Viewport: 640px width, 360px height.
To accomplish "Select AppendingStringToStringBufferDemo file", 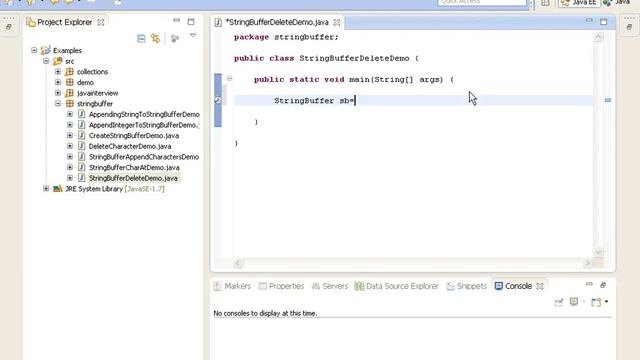I will [144, 114].
